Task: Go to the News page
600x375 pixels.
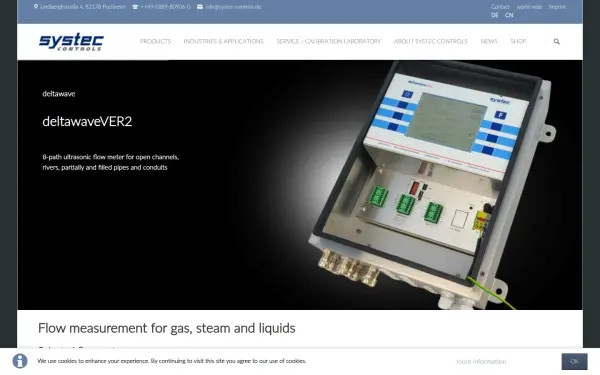Action: [489, 41]
